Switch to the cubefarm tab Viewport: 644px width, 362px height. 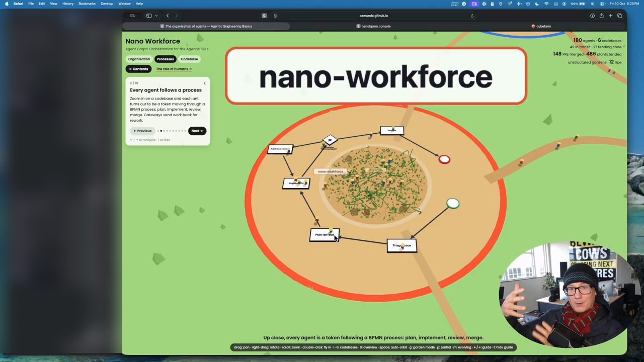541,26
